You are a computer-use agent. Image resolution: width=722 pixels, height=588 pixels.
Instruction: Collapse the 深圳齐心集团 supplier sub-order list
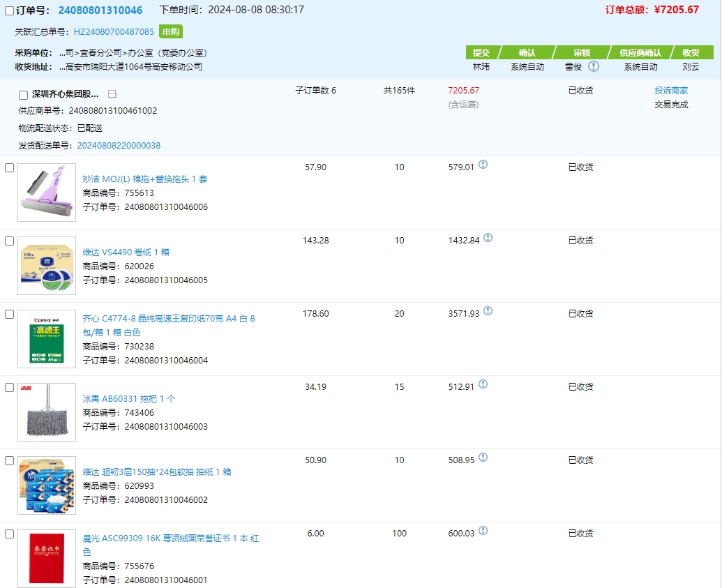112,94
